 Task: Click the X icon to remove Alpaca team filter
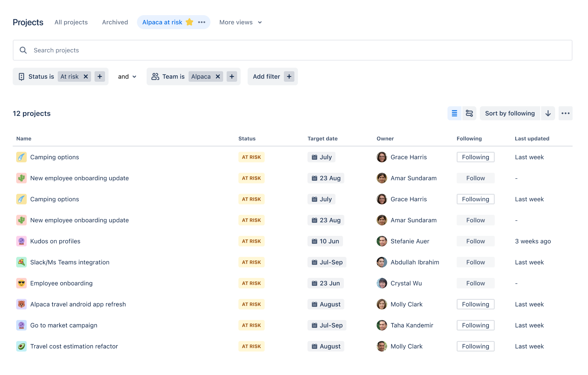pos(217,76)
